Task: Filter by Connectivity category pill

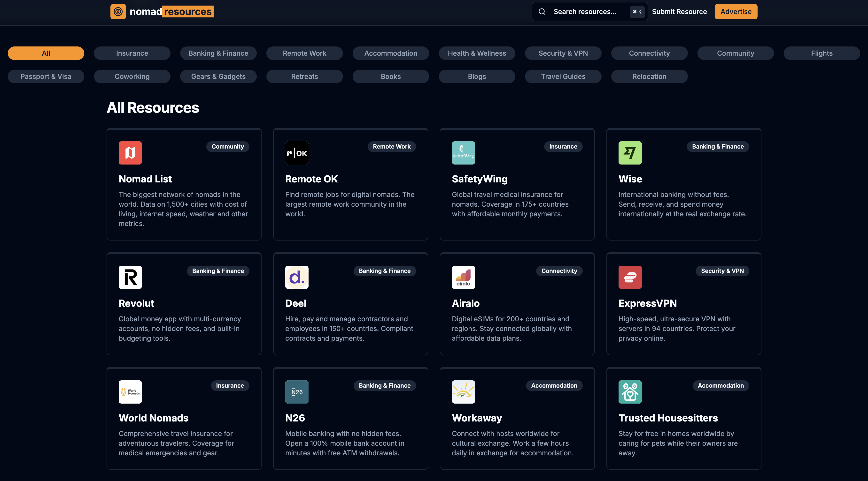Action: point(649,53)
